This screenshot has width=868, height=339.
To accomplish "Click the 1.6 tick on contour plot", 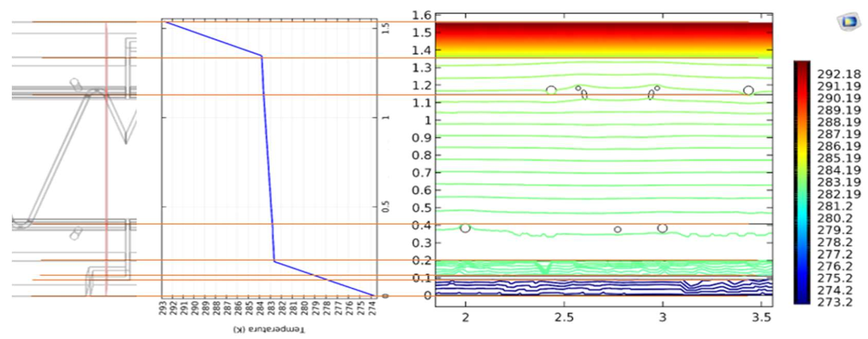I will pyautogui.click(x=422, y=15).
